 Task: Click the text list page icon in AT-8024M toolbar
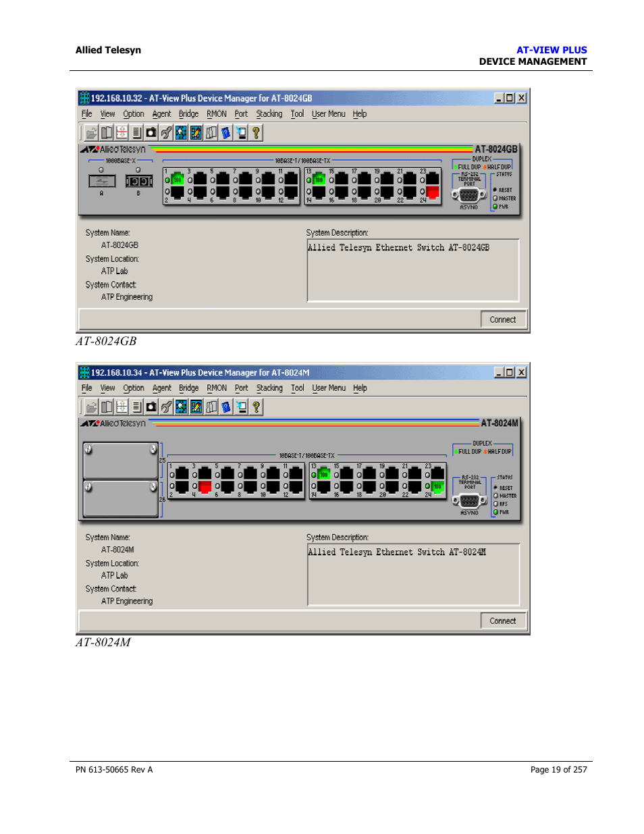[136, 407]
